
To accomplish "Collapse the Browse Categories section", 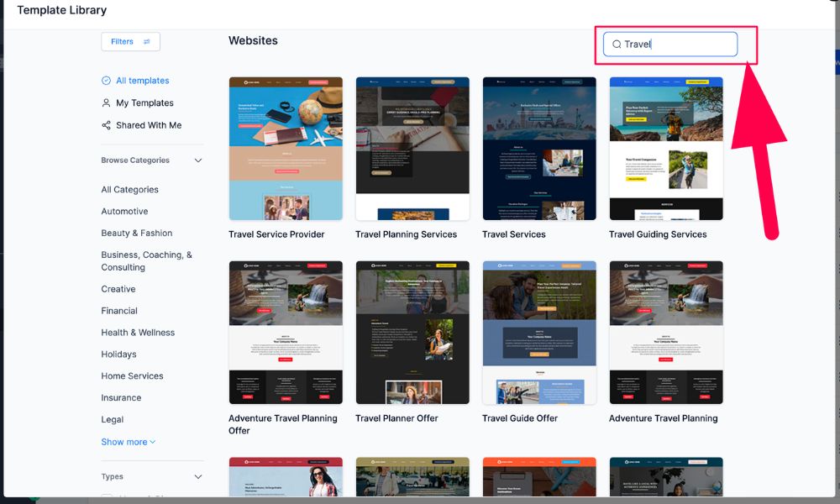I will 198,160.
